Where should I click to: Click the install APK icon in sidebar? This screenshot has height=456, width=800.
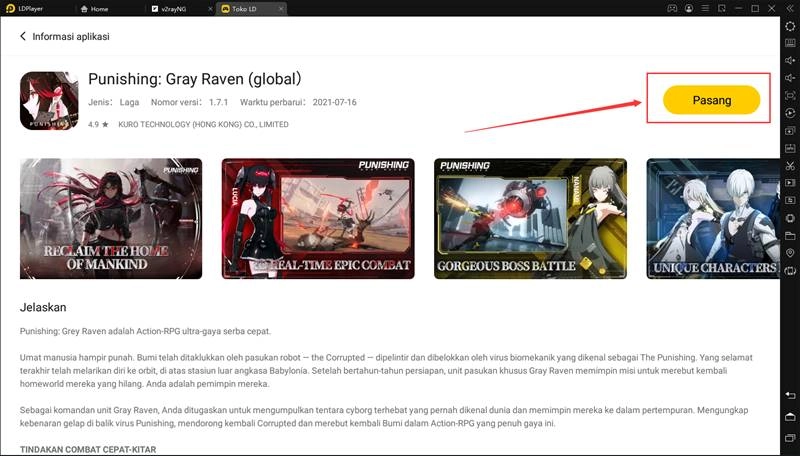coord(790,148)
